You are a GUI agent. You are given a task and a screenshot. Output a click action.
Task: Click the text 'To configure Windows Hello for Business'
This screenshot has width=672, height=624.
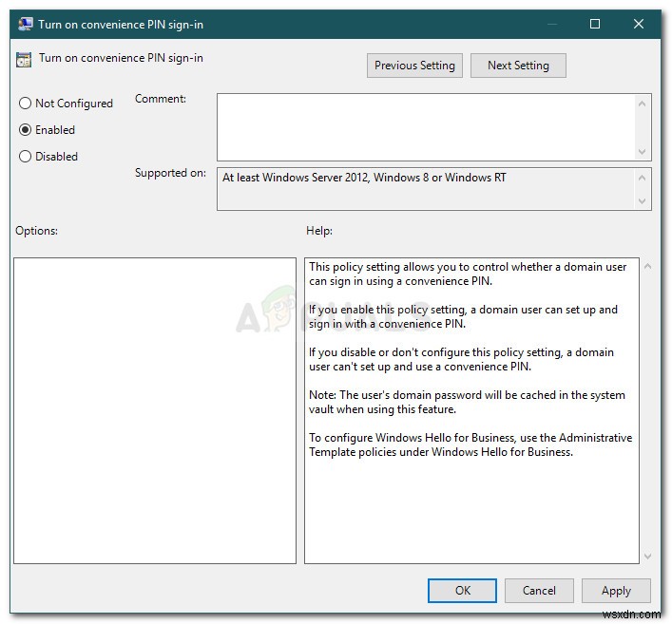[412, 438]
